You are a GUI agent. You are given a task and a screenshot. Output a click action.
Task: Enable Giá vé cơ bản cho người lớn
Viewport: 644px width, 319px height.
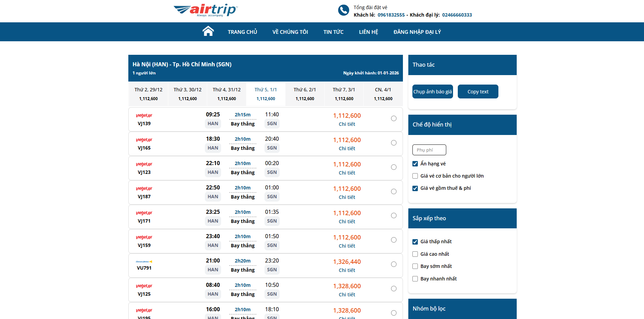(415, 176)
